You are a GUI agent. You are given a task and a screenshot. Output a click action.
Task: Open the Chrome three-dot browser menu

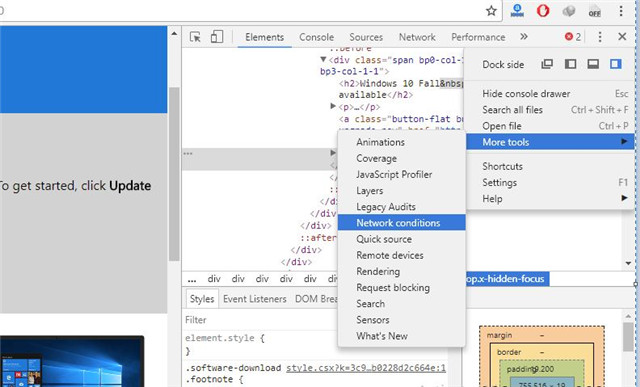pyautogui.click(x=621, y=11)
